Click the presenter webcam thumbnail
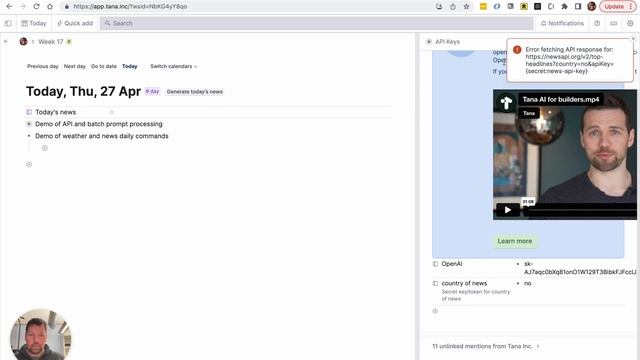 tap(40, 335)
